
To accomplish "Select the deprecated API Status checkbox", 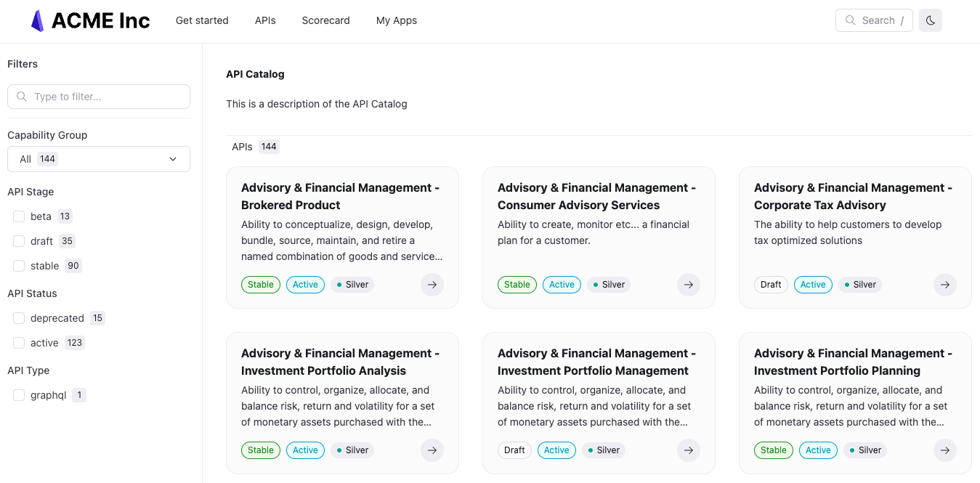I will click(19, 318).
